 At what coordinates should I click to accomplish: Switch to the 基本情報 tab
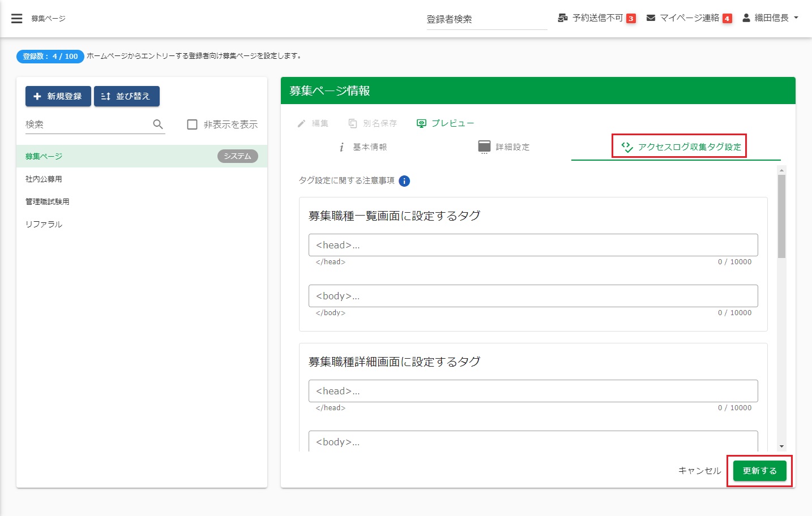[x=363, y=147]
